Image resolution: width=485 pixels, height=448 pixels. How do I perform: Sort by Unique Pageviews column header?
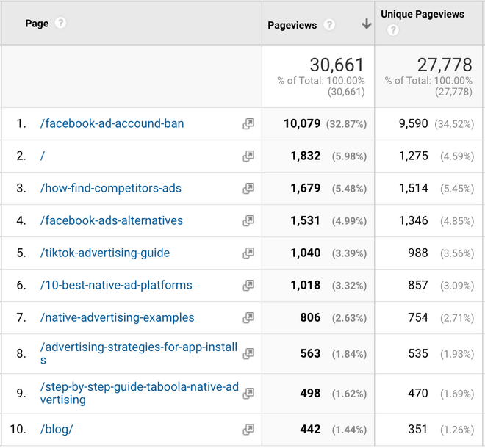(422, 15)
